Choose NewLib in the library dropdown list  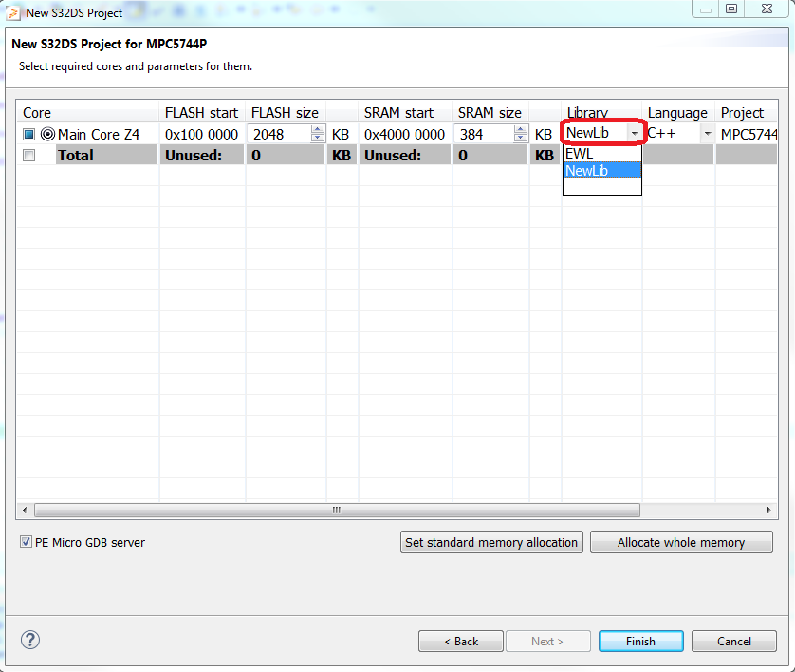(602, 171)
